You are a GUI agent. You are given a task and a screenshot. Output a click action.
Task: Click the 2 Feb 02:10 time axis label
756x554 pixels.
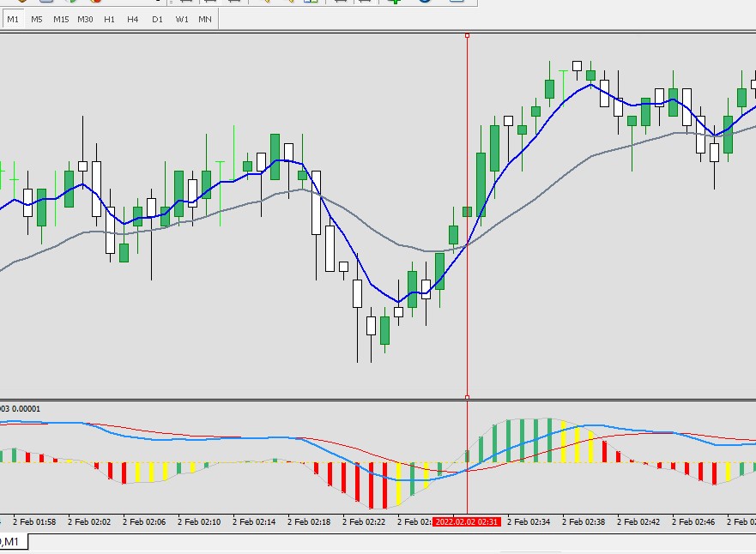point(199,521)
